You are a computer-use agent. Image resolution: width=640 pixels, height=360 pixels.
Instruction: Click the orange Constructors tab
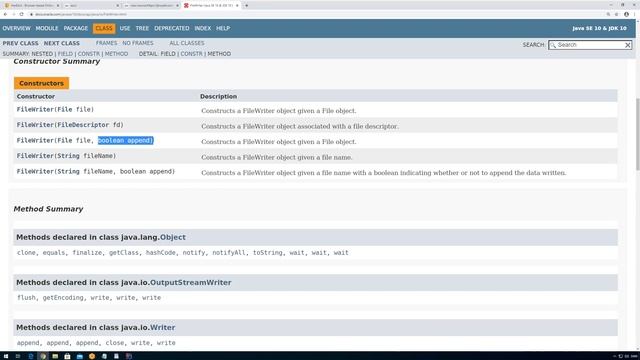pyautogui.click(x=41, y=83)
